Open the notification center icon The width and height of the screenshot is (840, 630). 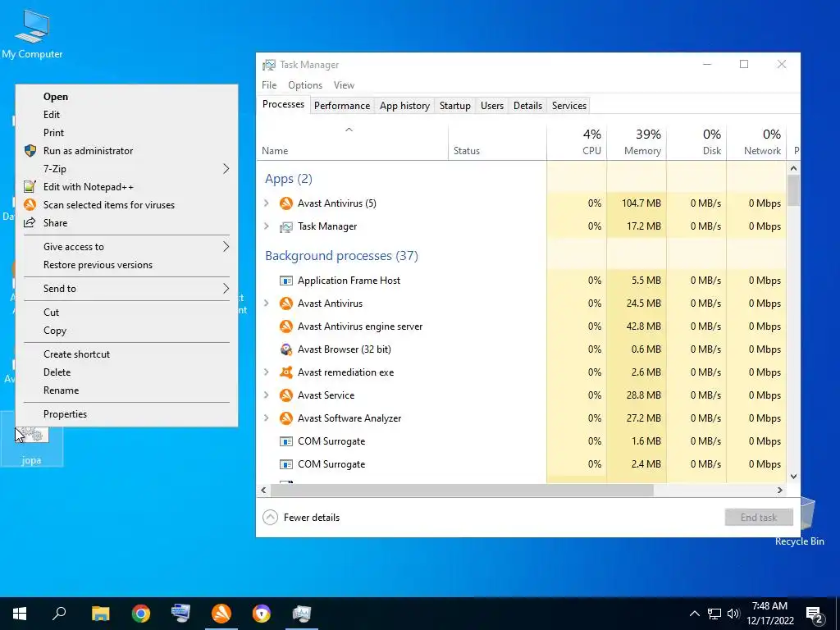click(x=815, y=614)
